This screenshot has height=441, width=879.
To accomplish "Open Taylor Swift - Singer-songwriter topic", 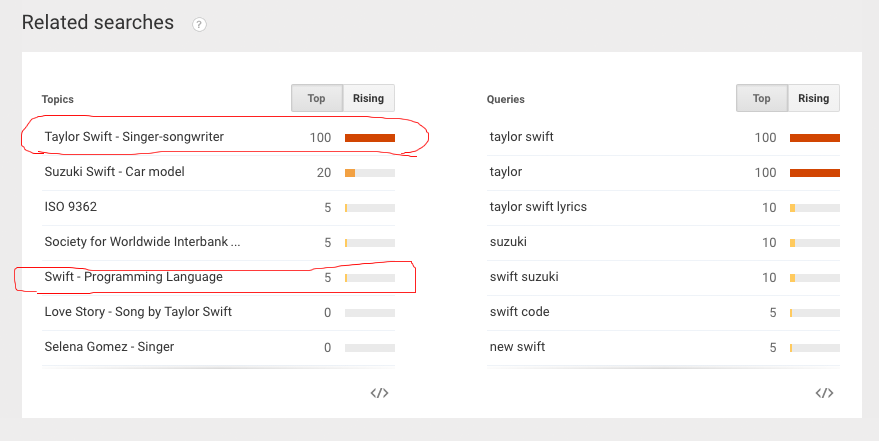I will [134, 137].
